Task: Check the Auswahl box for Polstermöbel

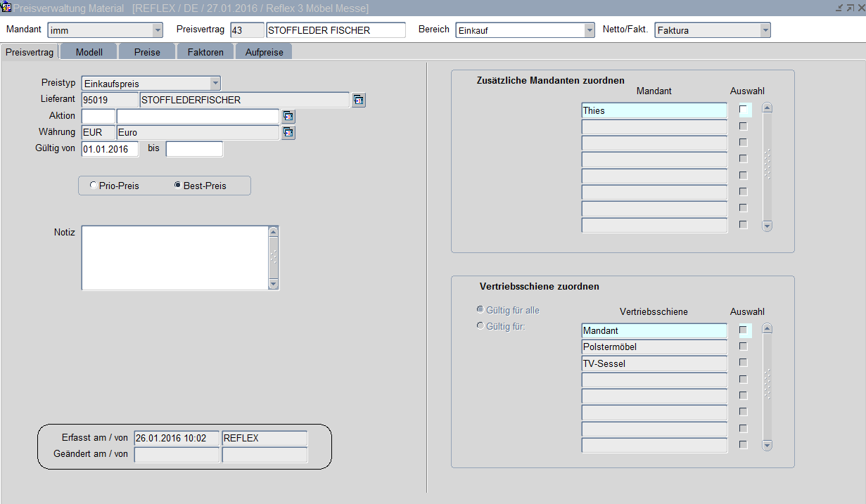Action: [744, 347]
